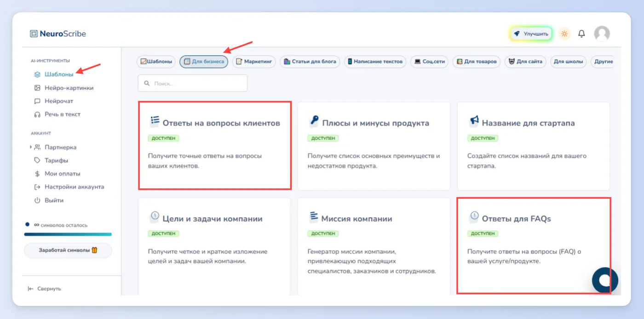Click the image icon beside Нейро-картинки
The image size is (644, 319).
coord(38,87)
